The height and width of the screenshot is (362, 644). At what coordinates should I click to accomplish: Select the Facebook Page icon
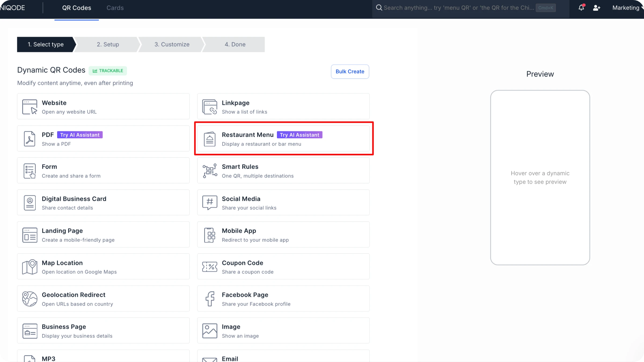[x=210, y=299]
